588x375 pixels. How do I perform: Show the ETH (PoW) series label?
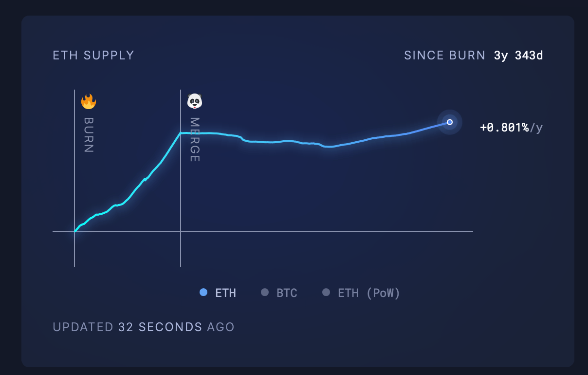pyautogui.click(x=369, y=293)
